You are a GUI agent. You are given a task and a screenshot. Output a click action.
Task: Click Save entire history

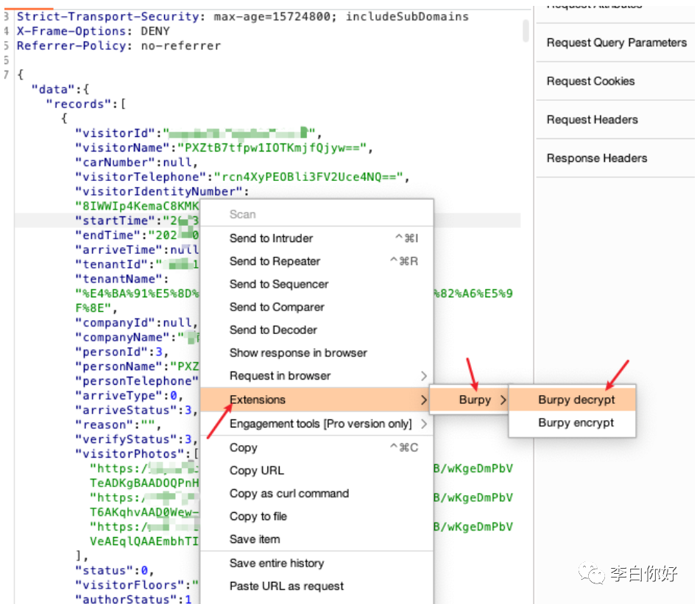(317, 564)
